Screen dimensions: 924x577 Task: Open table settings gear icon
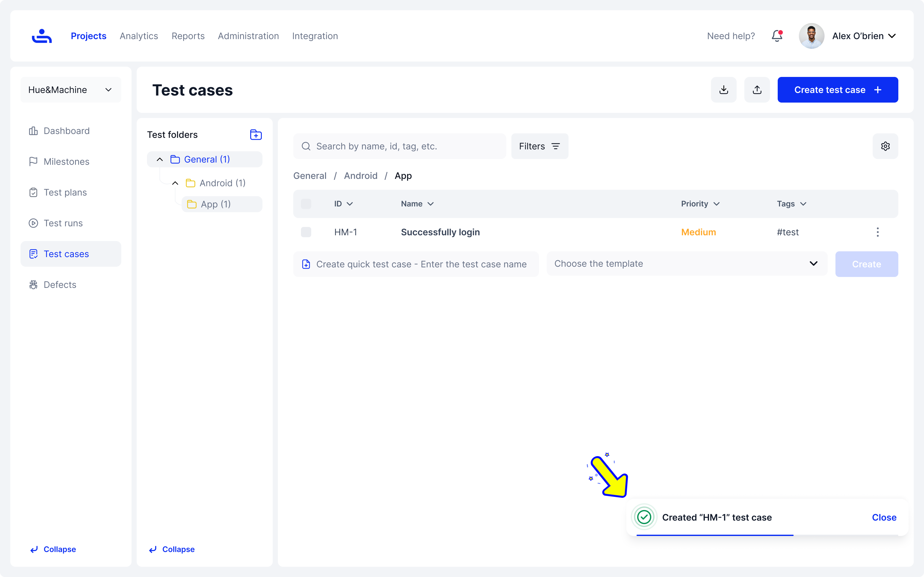885,146
